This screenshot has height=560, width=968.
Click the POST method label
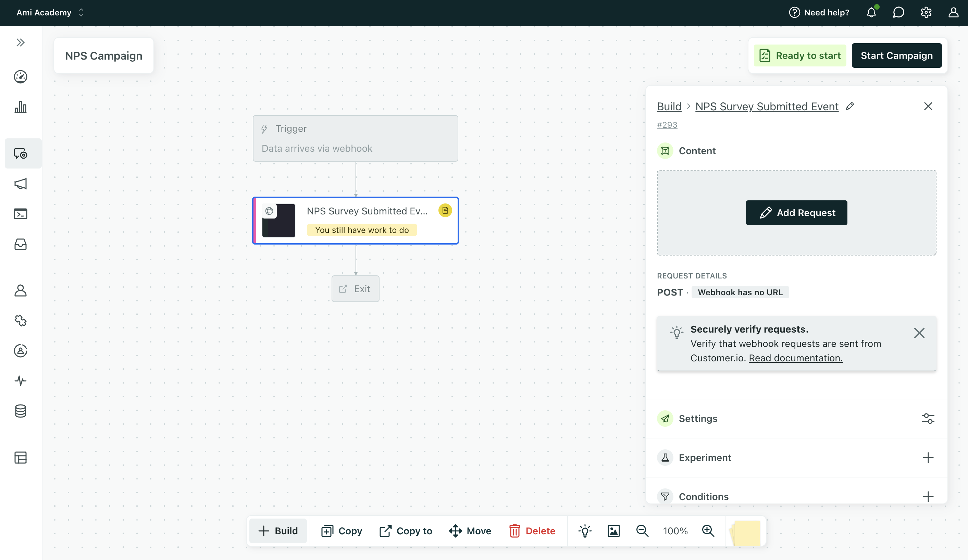pyautogui.click(x=670, y=292)
